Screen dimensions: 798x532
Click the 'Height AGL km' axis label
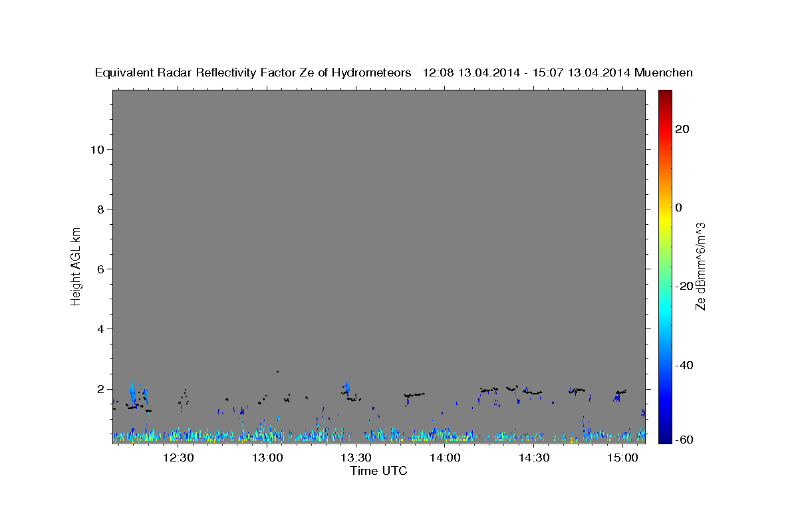76,266
